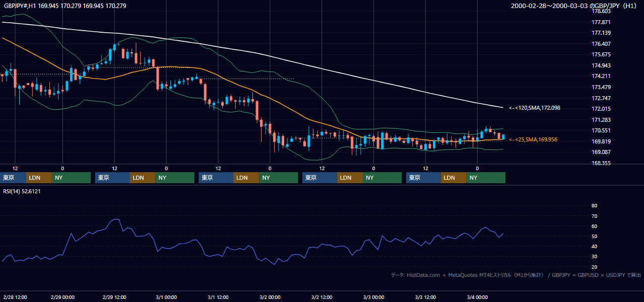Screen dimensions: 644x302
Task: Select the 172.747 price axis label
Action: point(601,98)
